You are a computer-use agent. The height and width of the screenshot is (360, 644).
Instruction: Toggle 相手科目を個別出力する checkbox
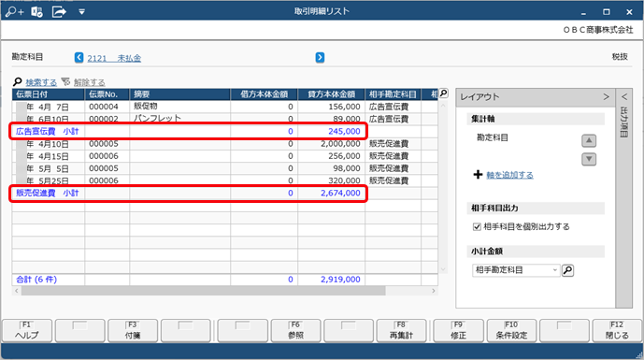click(477, 227)
